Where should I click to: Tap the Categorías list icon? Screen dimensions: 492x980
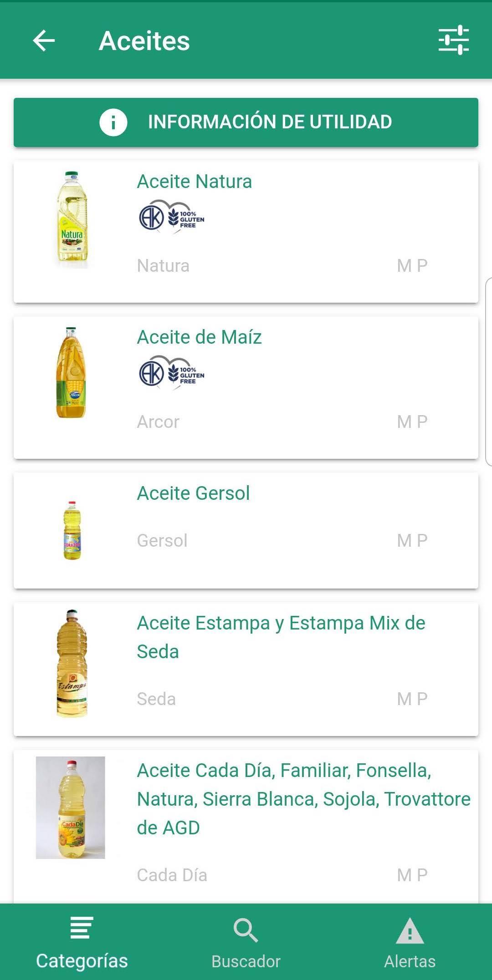click(82, 928)
